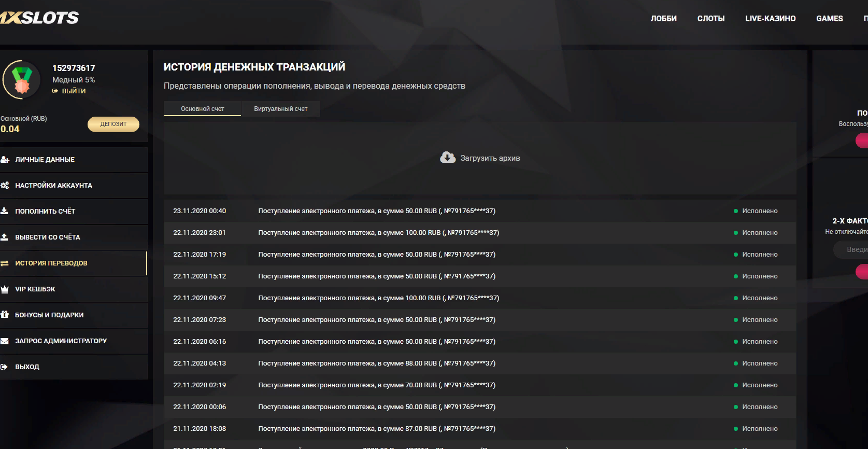
Task: Open GAMES in top navigation
Action: (830, 19)
